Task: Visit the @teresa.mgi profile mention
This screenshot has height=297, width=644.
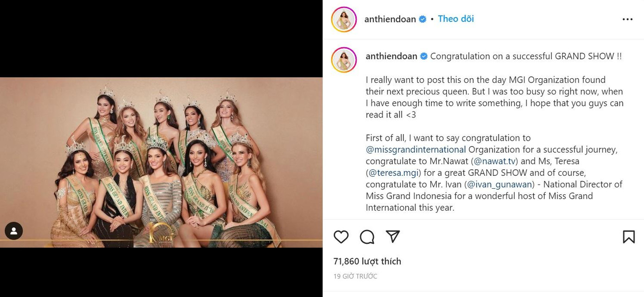Action: [393, 173]
